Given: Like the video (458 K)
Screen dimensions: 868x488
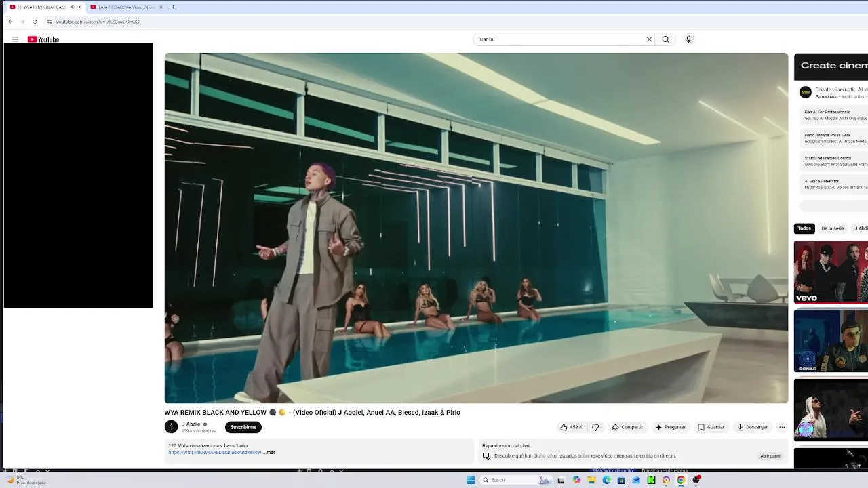Looking at the screenshot, I should [x=571, y=427].
